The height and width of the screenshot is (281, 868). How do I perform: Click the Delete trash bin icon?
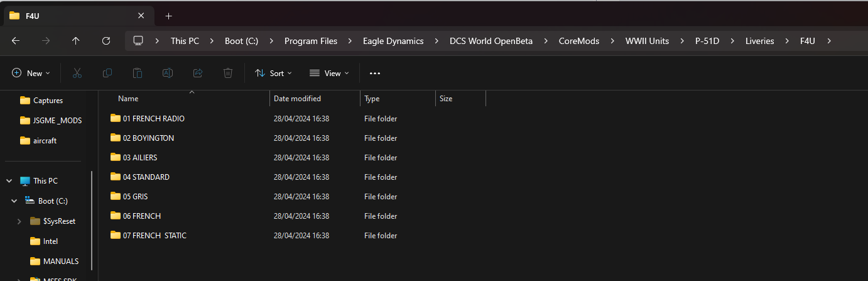[228, 73]
